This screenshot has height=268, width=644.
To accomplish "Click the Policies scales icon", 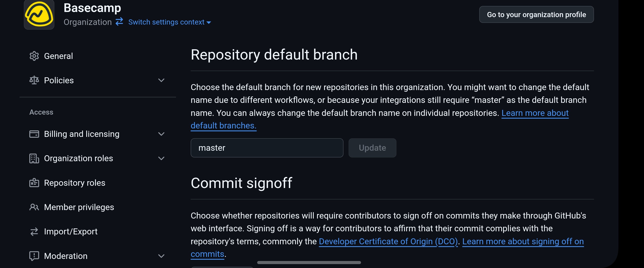I will pos(34,80).
